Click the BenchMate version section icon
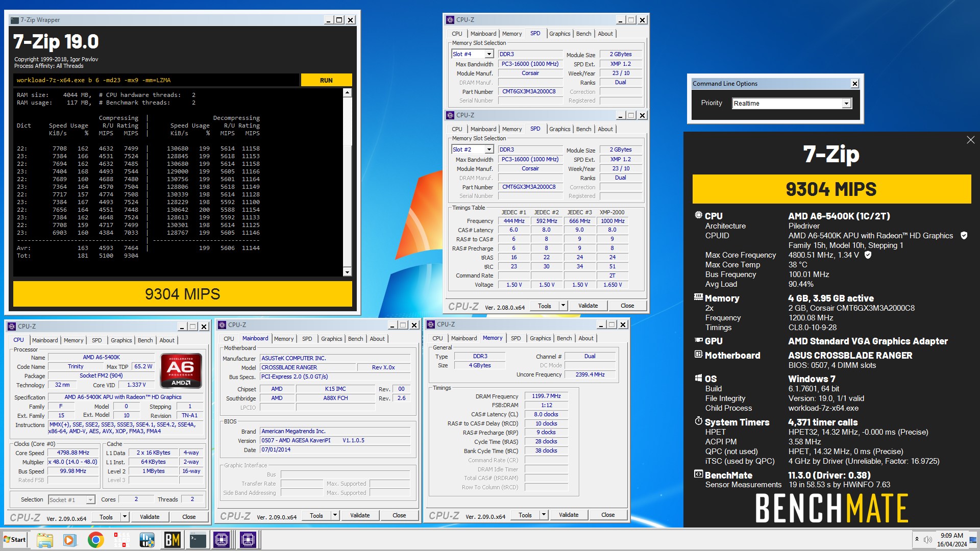980x551 pixels. point(698,474)
